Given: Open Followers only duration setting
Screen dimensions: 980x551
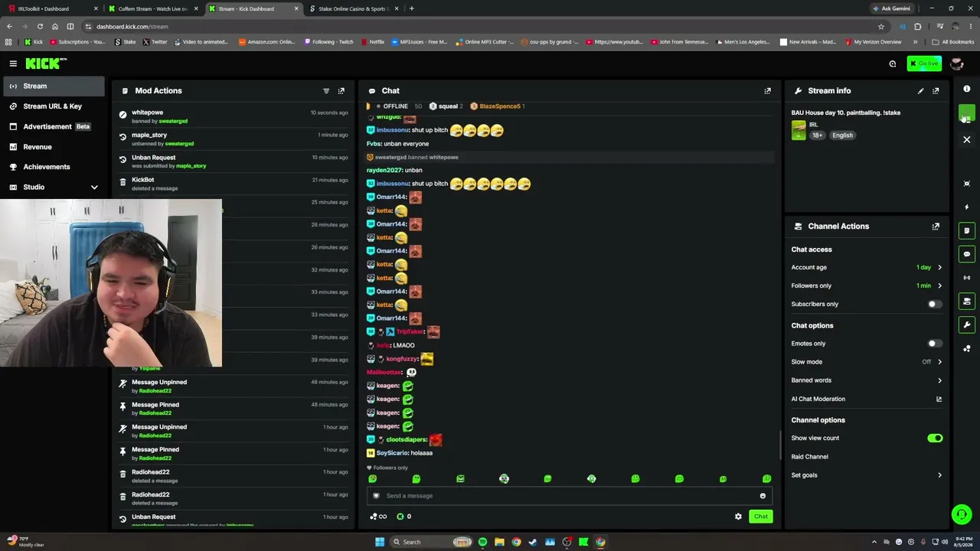Looking at the screenshot, I should tap(867, 285).
